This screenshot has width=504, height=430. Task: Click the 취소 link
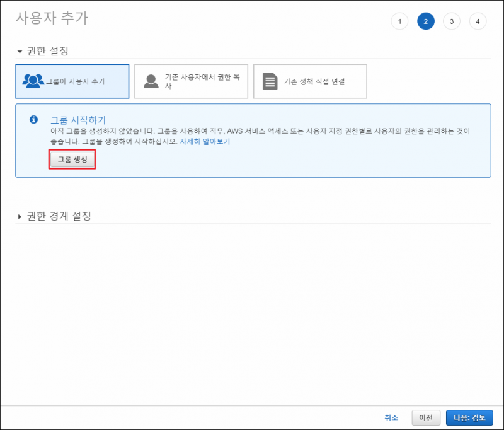pos(391,418)
